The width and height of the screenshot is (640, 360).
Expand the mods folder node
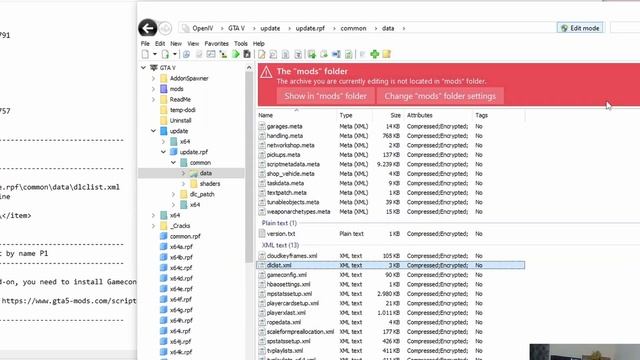click(x=153, y=89)
